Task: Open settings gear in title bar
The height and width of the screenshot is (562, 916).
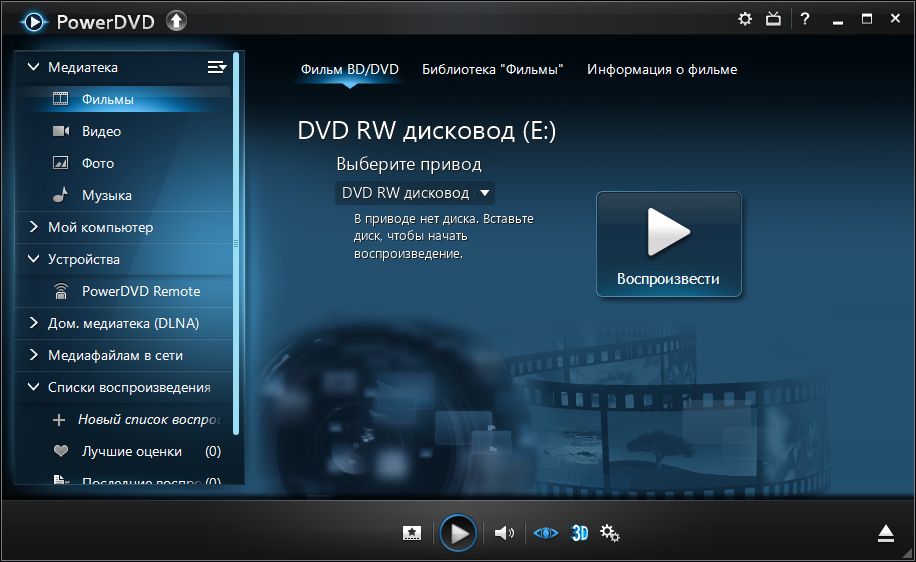Action: pos(745,19)
